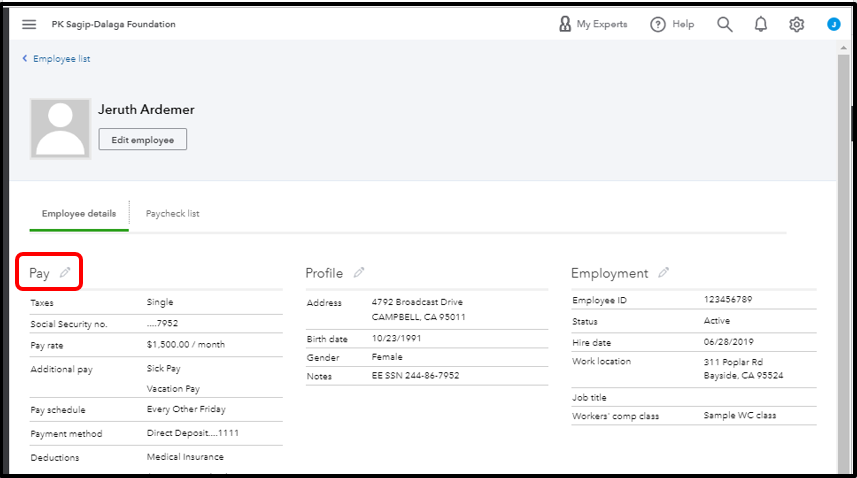Click the Direct Deposit payment method value
Image resolution: width=857 pixels, height=478 pixels.
193,434
